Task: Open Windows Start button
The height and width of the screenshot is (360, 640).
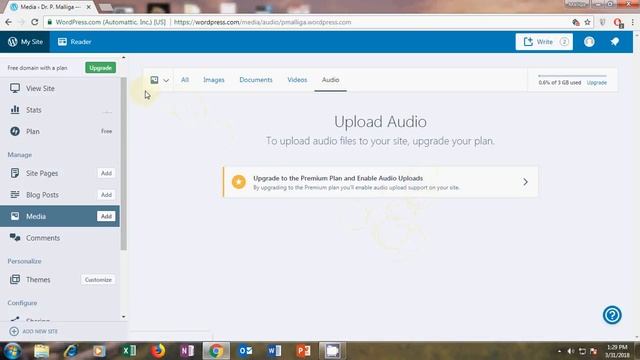Action: (x=13, y=351)
